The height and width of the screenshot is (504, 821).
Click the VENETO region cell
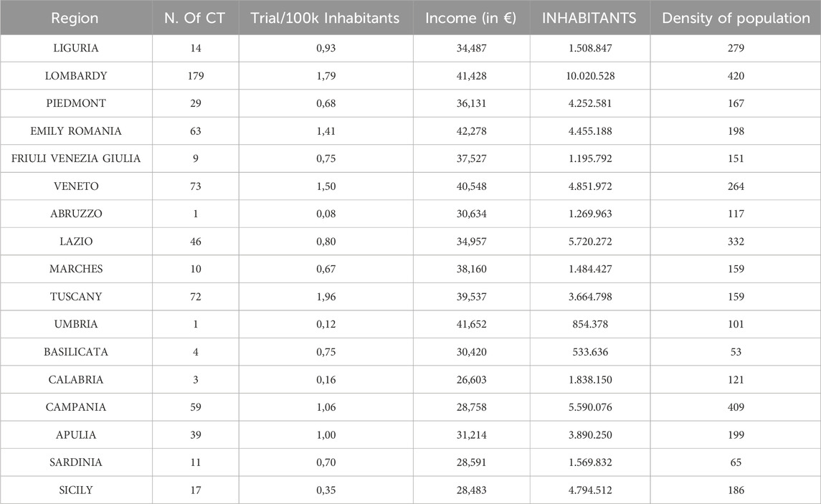point(76,186)
